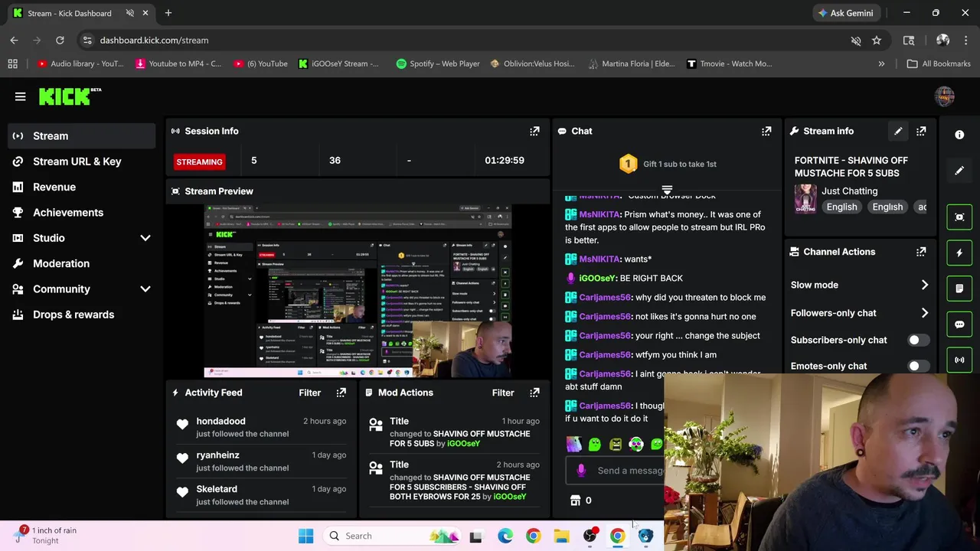Open the Audio library YouTube bookmark

[x=80, y=64]
